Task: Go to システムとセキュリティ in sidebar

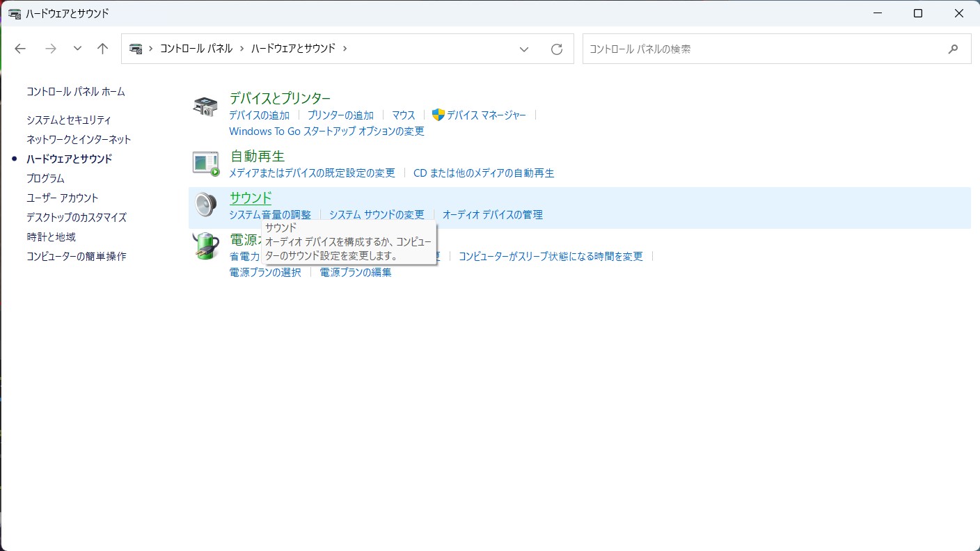Action: point(69,120)
